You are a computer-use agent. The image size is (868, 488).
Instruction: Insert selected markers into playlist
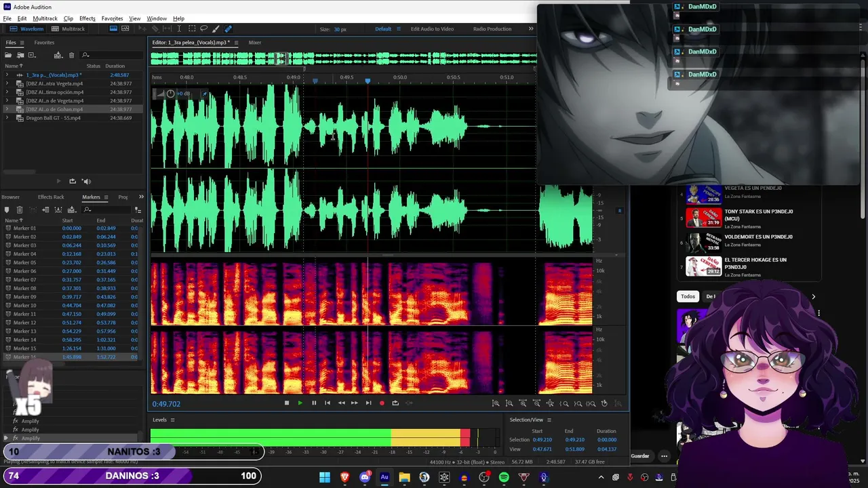pyautogui.click(x=45, y=209)
